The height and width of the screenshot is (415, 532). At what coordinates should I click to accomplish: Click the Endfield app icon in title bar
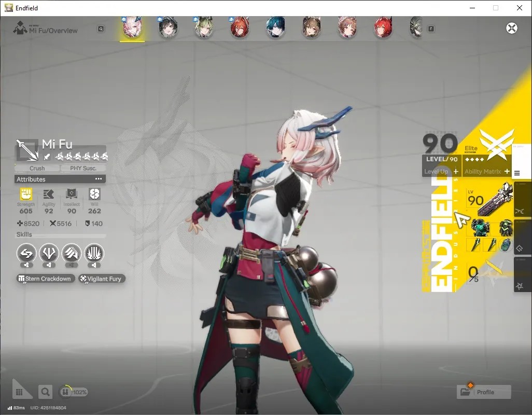(x=8, y=8)
